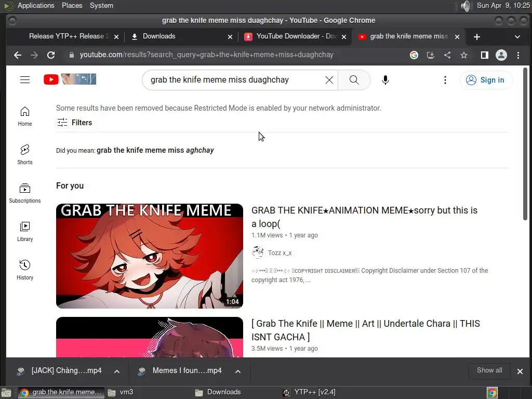Image resolution: width=532 pixels, height=399 pixels.
Task: Click the magnifier search button
Action: [x=354, y=80]
